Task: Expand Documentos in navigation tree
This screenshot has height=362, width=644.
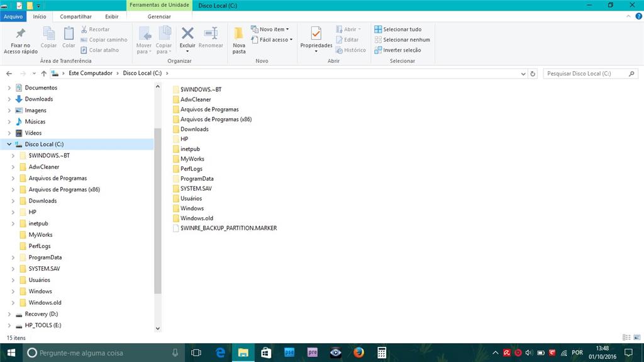Action: point(9,88)
